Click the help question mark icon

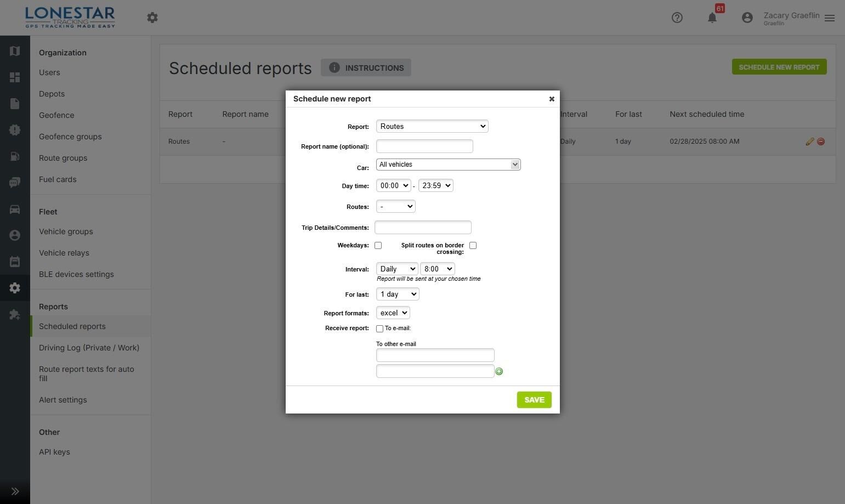[677, 18]
